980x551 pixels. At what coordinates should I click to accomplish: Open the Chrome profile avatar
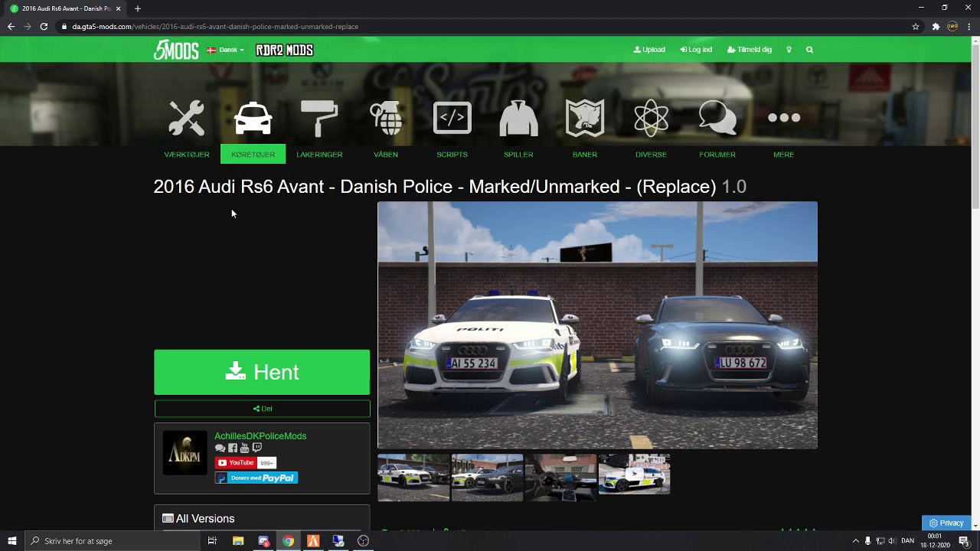pos(952,27)
